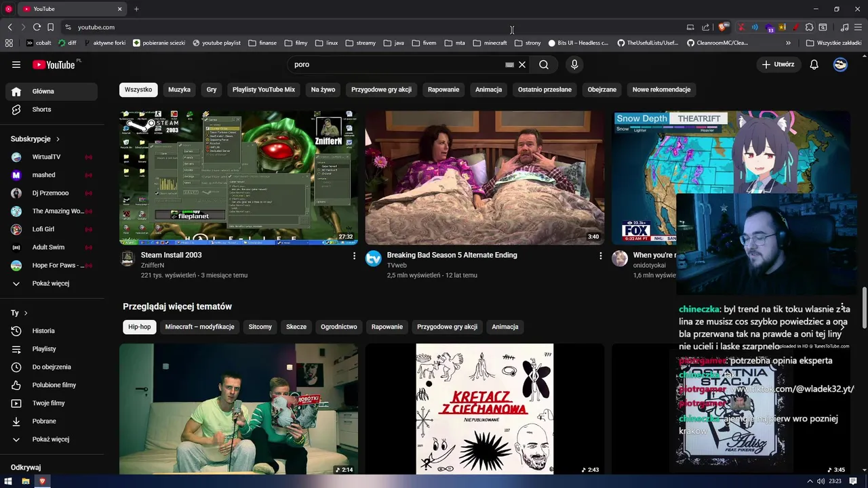Open the notifications bell
The height and width of the screenshot is (488, 868).
click(814, 64)
